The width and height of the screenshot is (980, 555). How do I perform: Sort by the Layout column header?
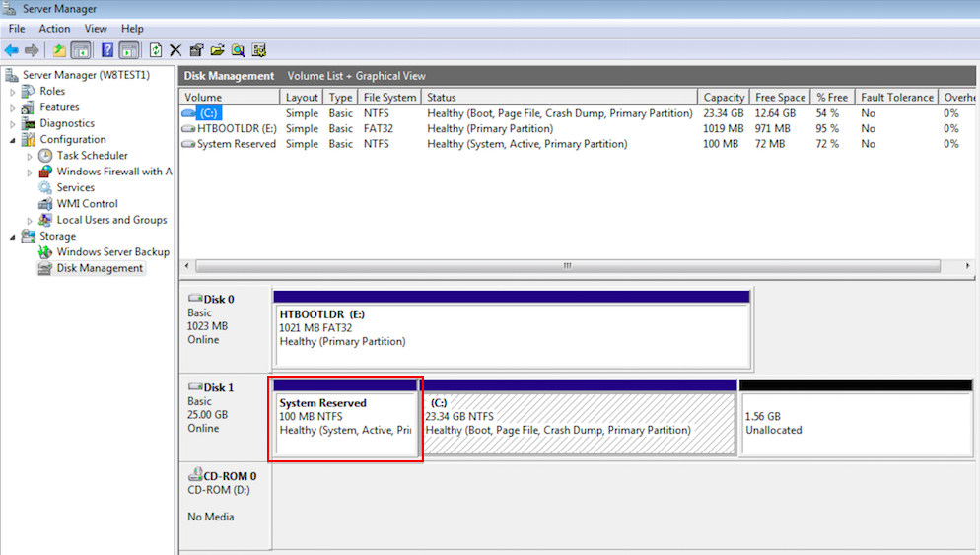(302, 97)
